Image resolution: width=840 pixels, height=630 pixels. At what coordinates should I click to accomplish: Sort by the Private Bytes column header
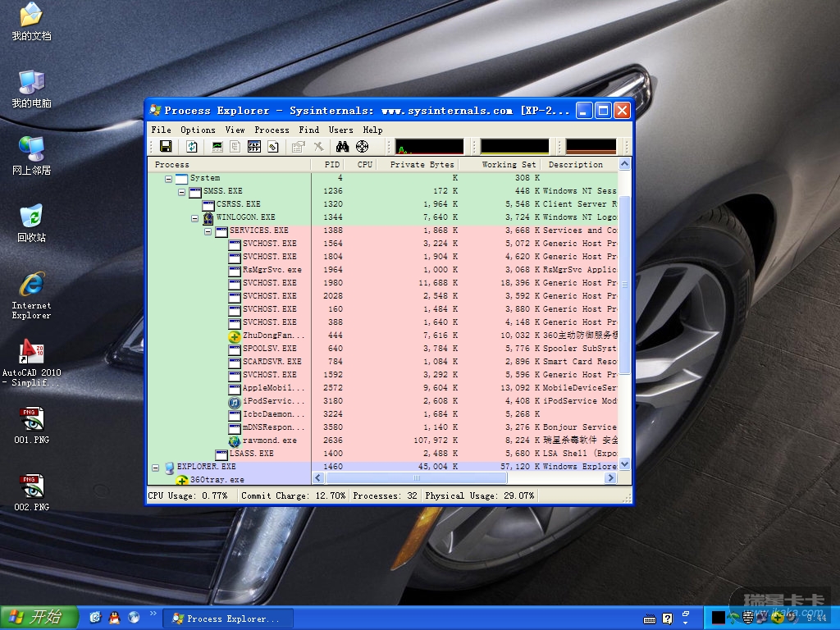pyautogui.click(x=421, y=164)
